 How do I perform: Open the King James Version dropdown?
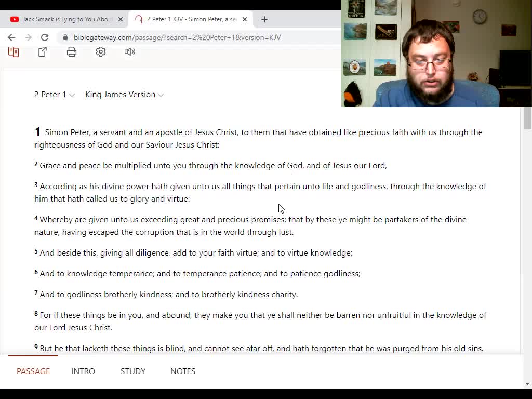125,95
